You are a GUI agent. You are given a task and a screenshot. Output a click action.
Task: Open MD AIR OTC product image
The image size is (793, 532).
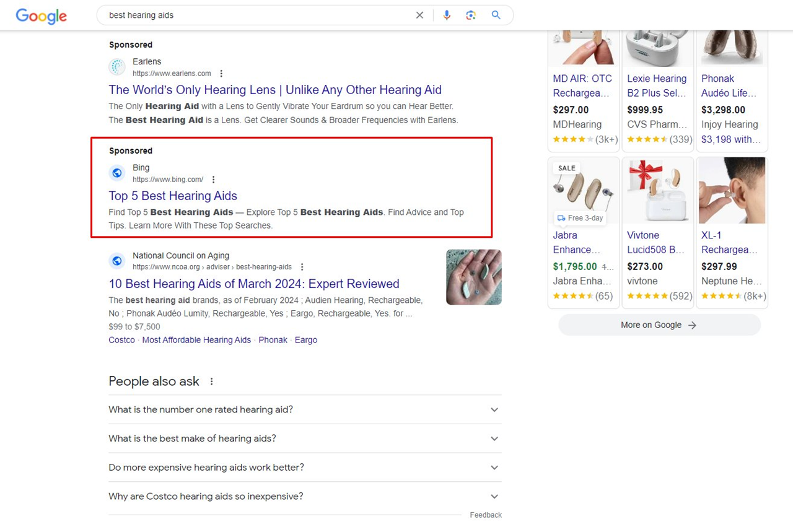click(584, 48)
